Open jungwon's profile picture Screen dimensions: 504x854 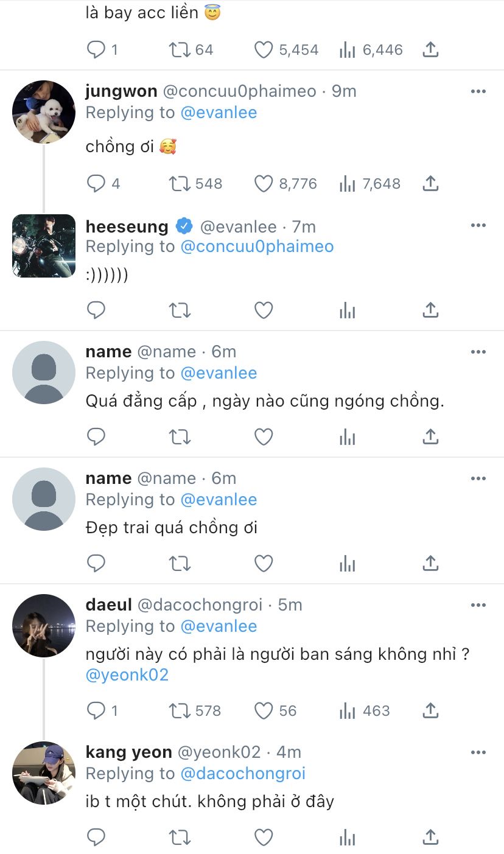(44, 112)
